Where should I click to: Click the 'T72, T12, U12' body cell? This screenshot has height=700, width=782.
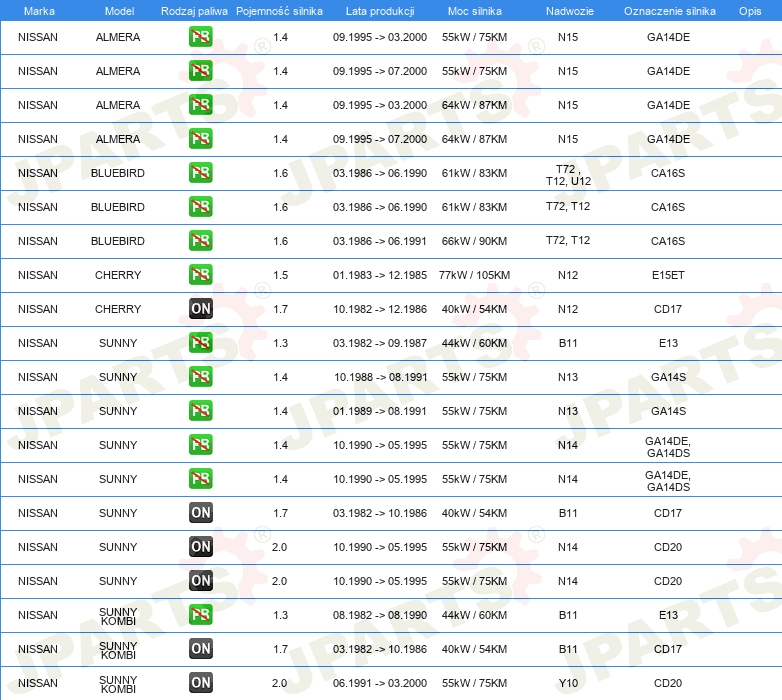coord(568,175)
